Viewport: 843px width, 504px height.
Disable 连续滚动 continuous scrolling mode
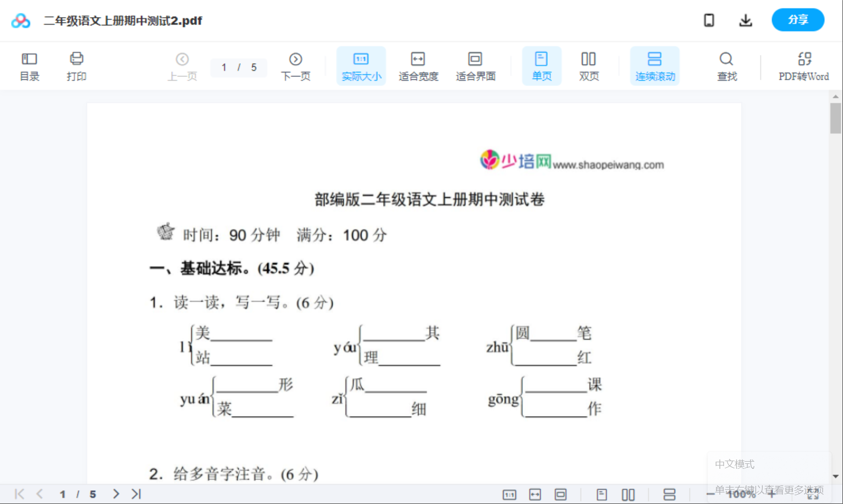click(655, 65)
